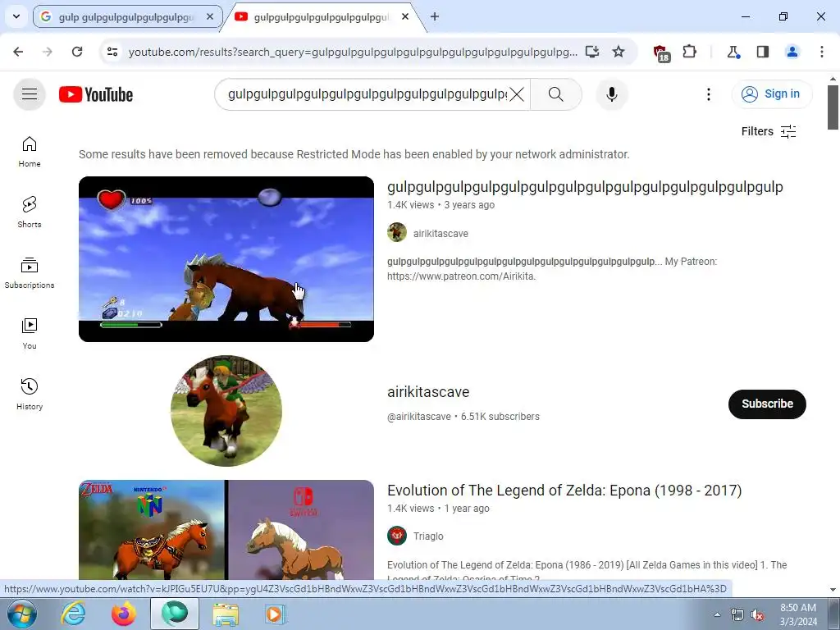Open History in sidebar

[30, 395]
